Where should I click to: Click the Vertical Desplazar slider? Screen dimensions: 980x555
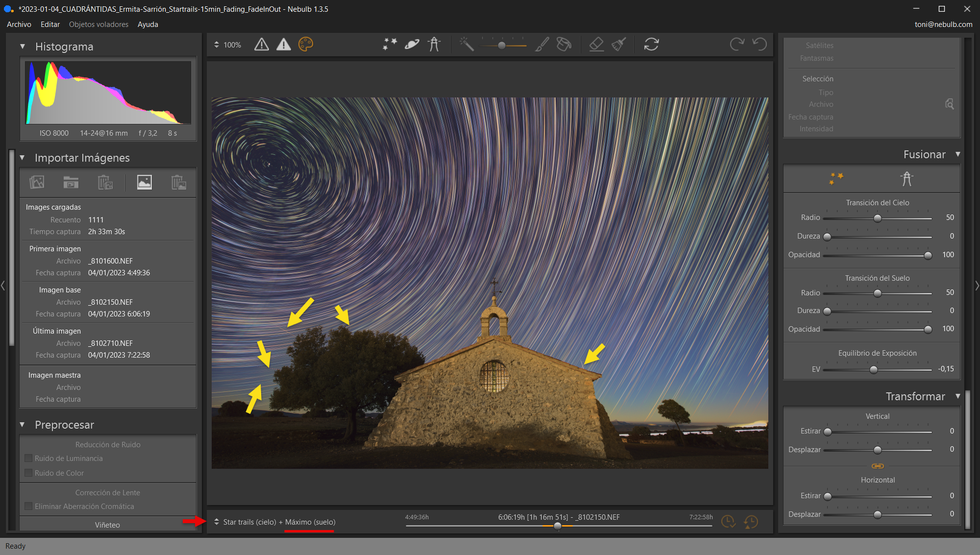877,450
